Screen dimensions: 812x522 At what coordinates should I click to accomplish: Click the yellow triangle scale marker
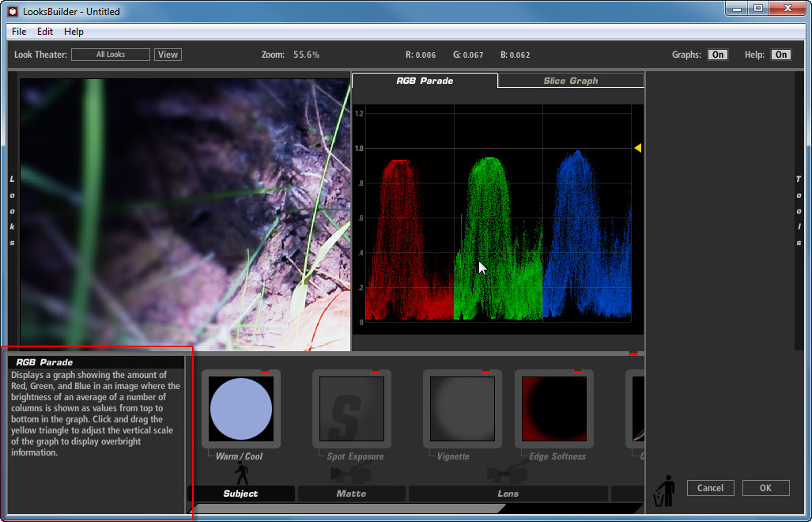[x=637, y=148]
